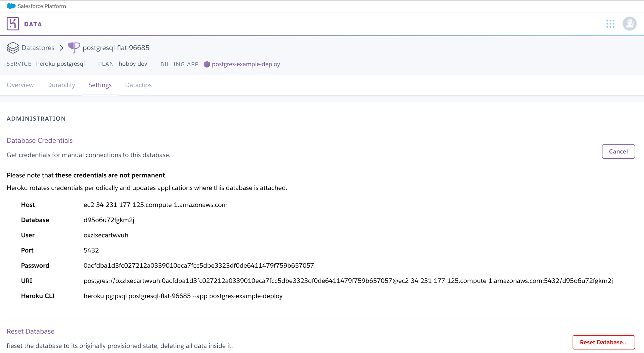Click the Port value 5432
Screen dimensions: 644x353
91,250
